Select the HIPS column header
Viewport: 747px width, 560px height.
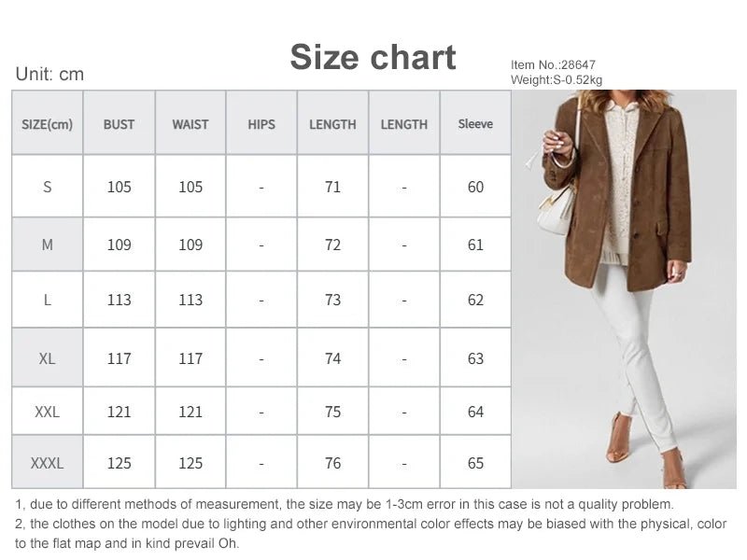tap(261, 124)
